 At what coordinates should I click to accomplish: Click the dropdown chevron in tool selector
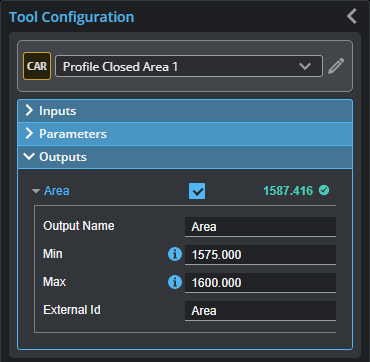305,66
